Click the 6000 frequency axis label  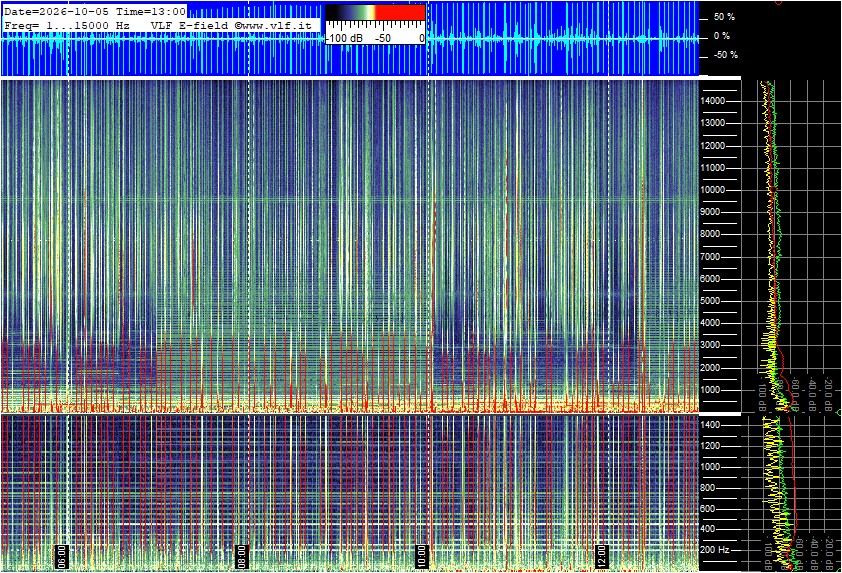click(x=710, y=279)
